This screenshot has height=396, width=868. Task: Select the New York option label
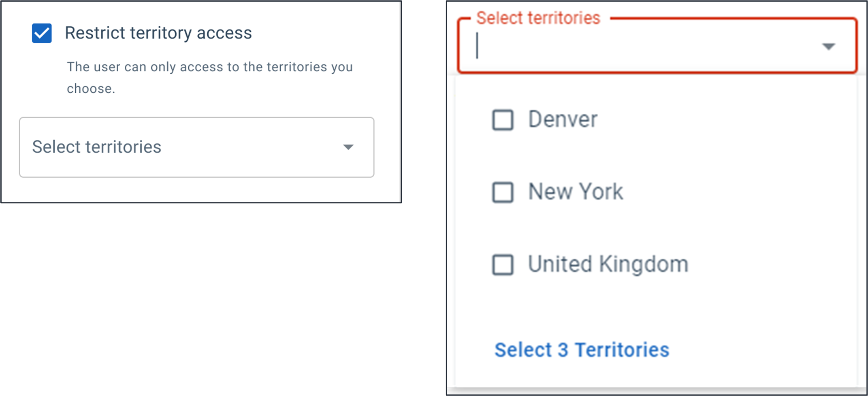[575, 192]
